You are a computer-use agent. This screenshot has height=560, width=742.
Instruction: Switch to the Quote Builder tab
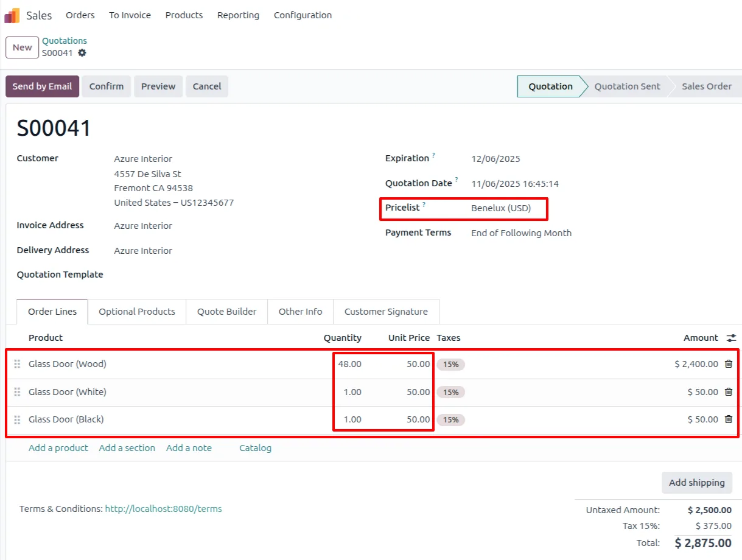tap(227, 312)
